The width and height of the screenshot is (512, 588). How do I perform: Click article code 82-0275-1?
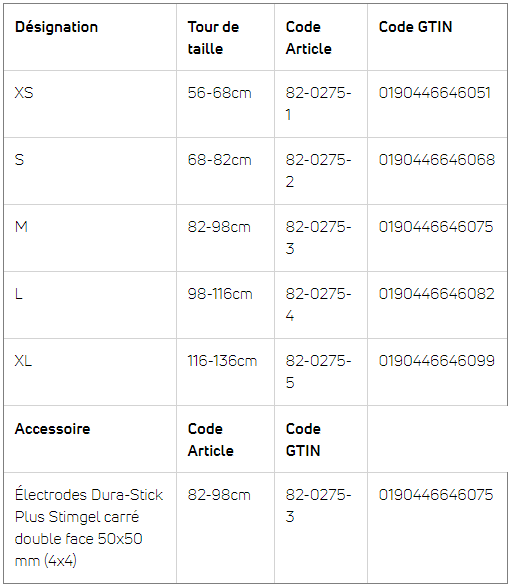coord(318,104)
